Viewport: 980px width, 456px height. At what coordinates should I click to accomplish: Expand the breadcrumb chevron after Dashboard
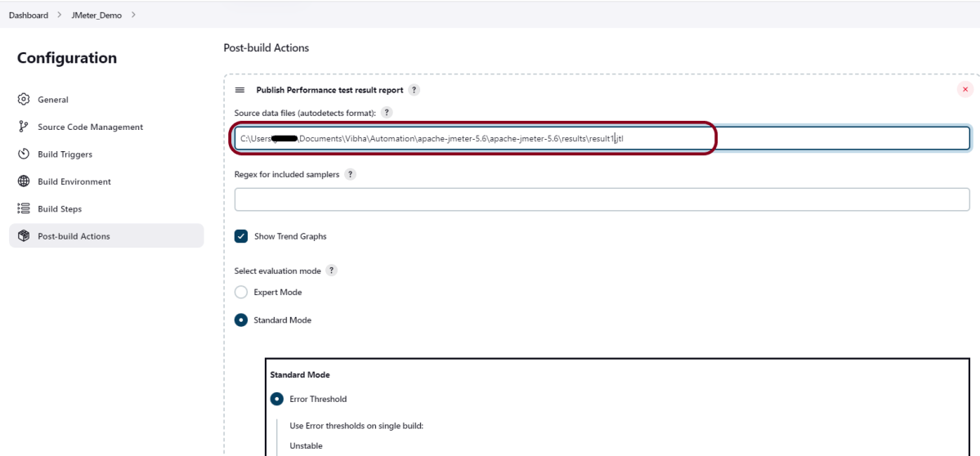click(x=59, y=16)
